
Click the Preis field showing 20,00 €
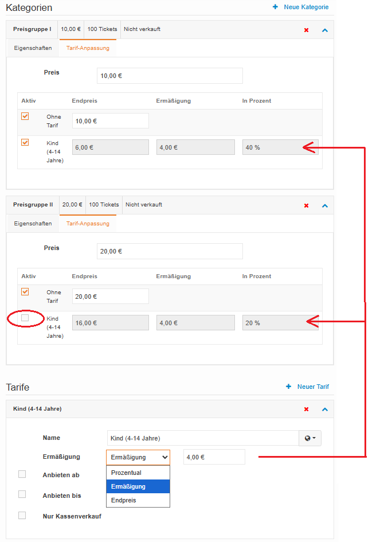click(x=170, y=251)
